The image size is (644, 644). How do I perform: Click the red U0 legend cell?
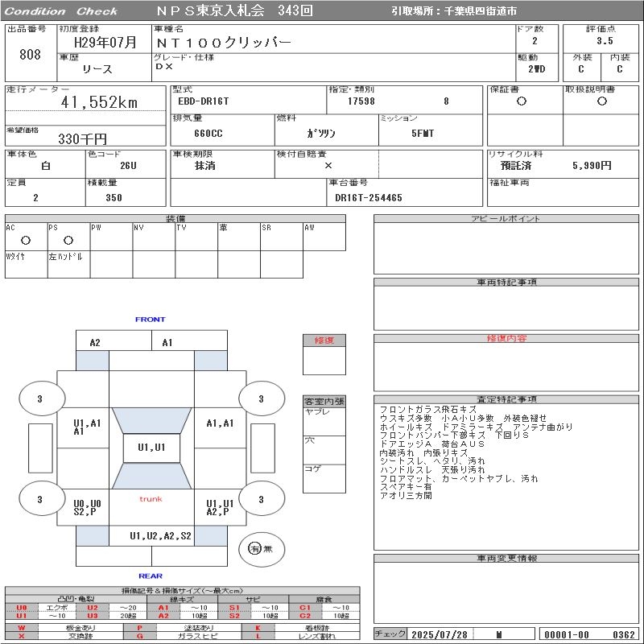22,608
